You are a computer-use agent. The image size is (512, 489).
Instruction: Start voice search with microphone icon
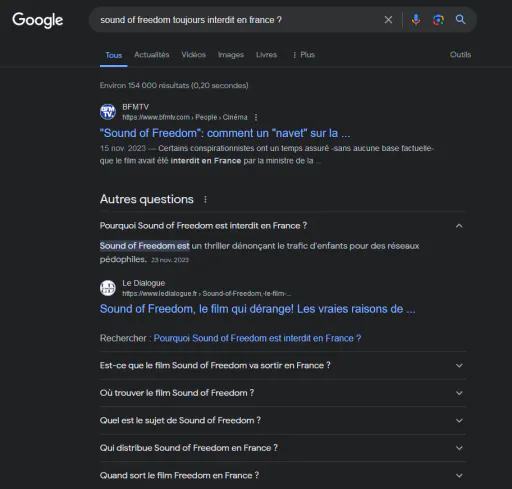click(x=416, y=20)
